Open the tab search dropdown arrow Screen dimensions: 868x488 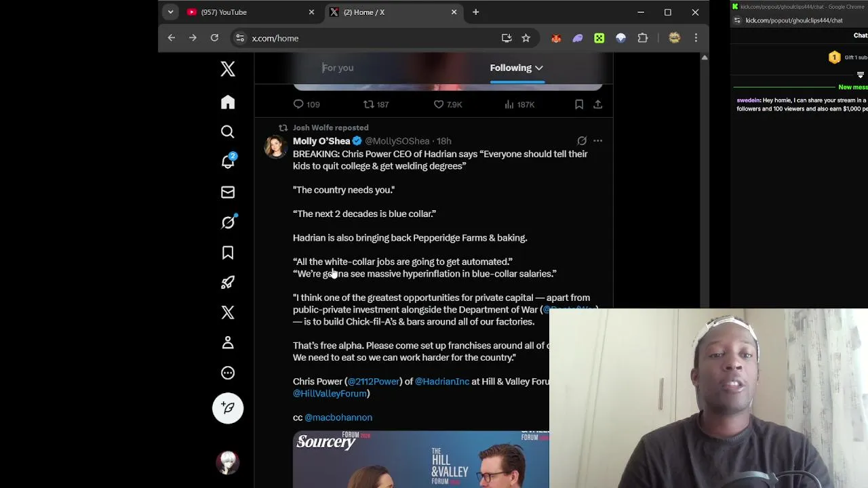tap(171, 12)
